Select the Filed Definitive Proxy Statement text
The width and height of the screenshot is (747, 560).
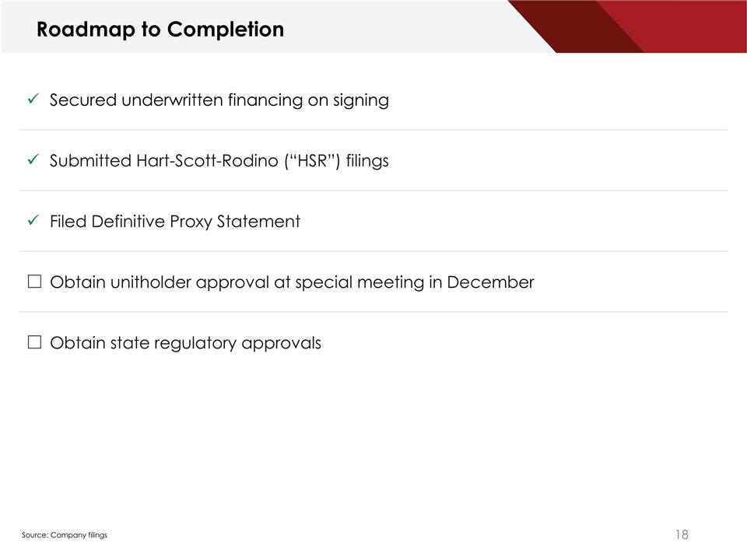(174, 222)
